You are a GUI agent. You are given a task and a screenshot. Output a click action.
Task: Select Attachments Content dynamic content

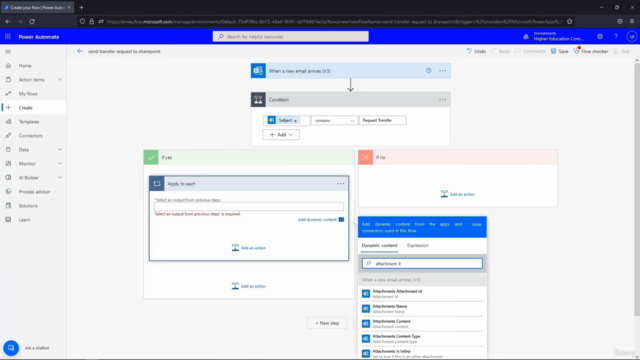[x=422, y=324]
